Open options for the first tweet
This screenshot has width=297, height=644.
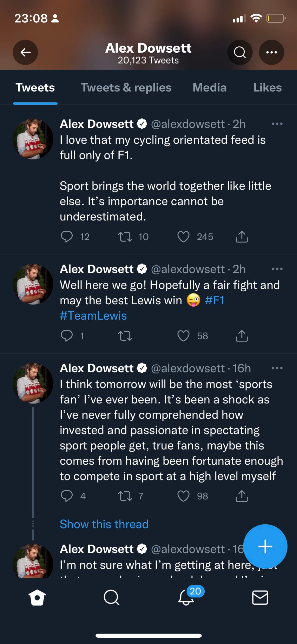pos(277,124)
